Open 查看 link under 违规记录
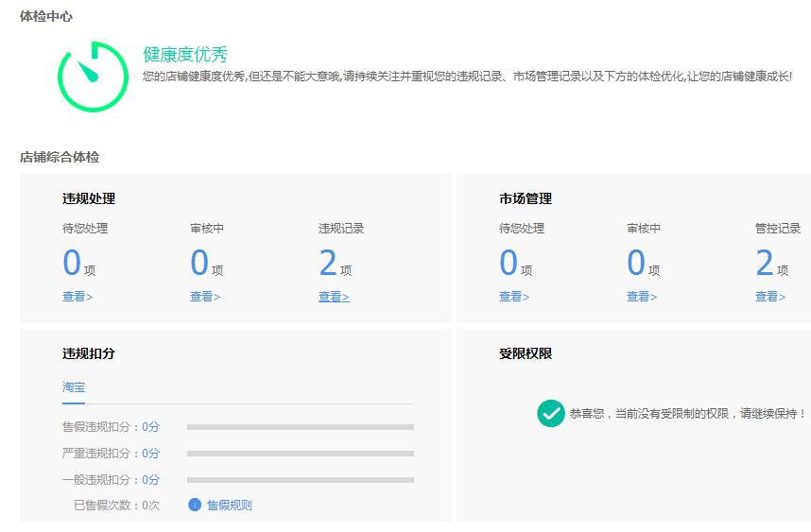This screenshot has width=811, height=532. click(x=334, y=297)
